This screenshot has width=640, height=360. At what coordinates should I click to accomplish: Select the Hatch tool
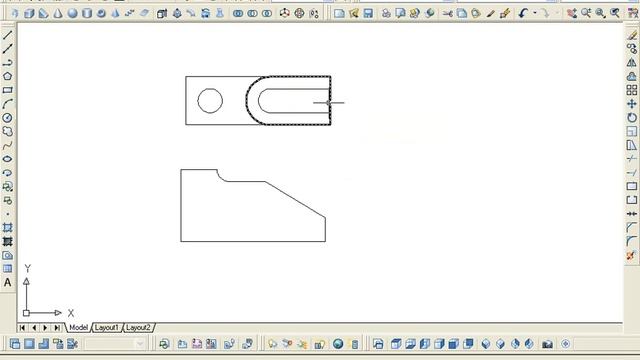pos(7,228)
